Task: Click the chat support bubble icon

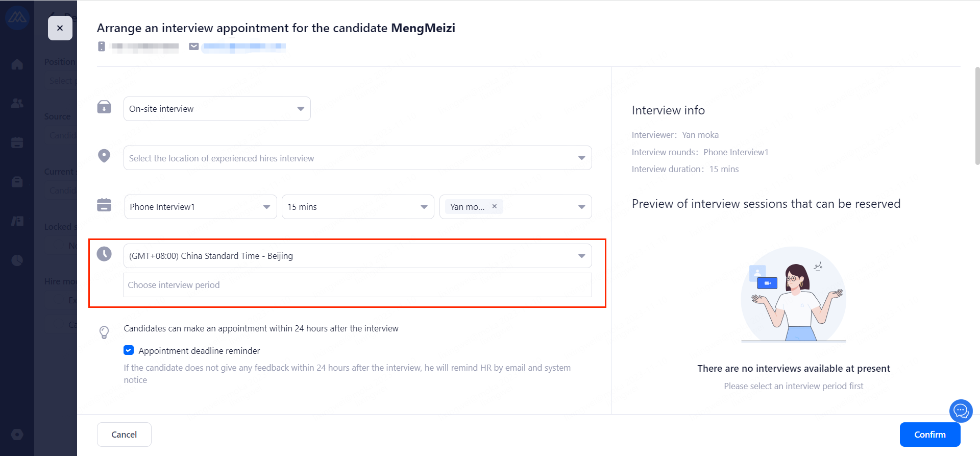Action: pos(961,411)
